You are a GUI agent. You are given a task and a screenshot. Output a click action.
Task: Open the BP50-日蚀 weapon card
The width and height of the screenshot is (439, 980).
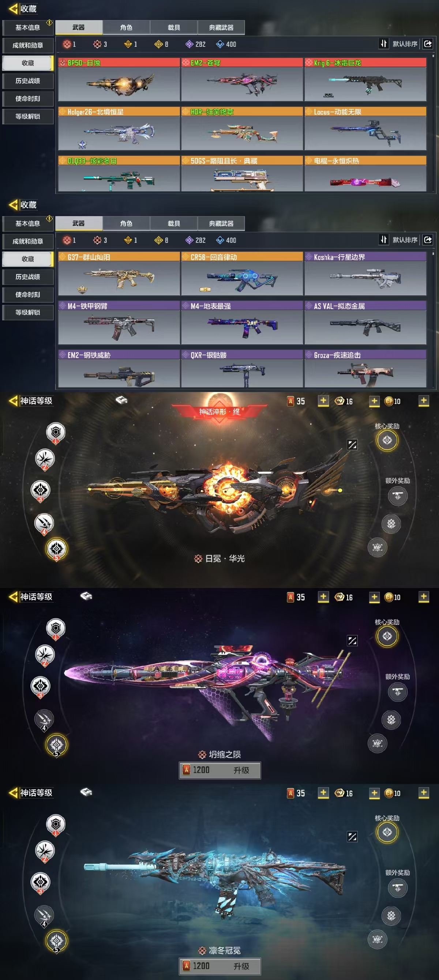click(119, 79)
